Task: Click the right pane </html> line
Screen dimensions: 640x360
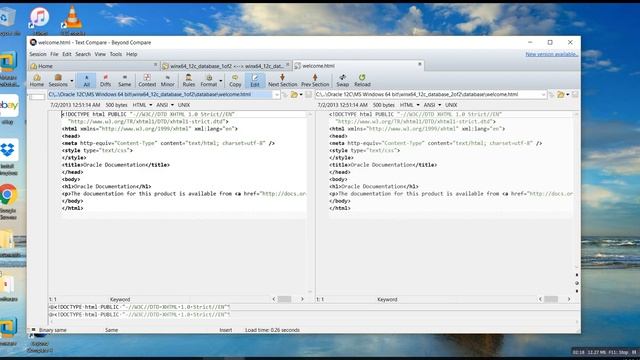Action: point(340,208)
